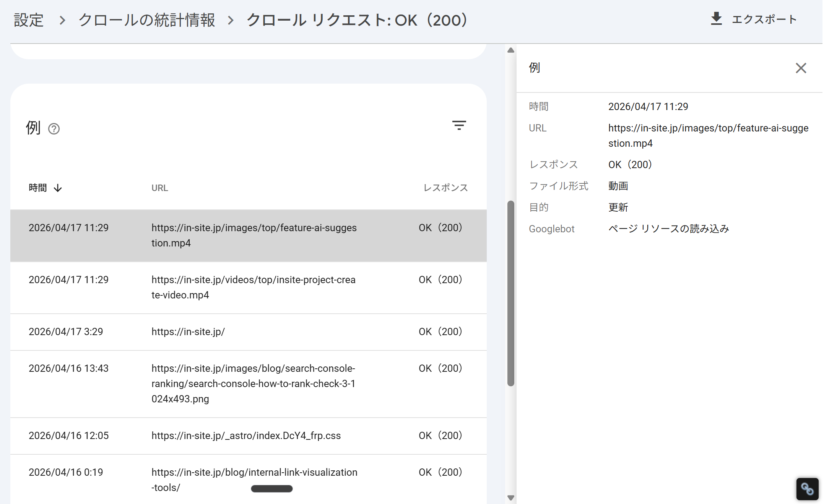Click the help icon next to 例 heading
This screenshot has height=504, width=824.
(x=54, y=129)
